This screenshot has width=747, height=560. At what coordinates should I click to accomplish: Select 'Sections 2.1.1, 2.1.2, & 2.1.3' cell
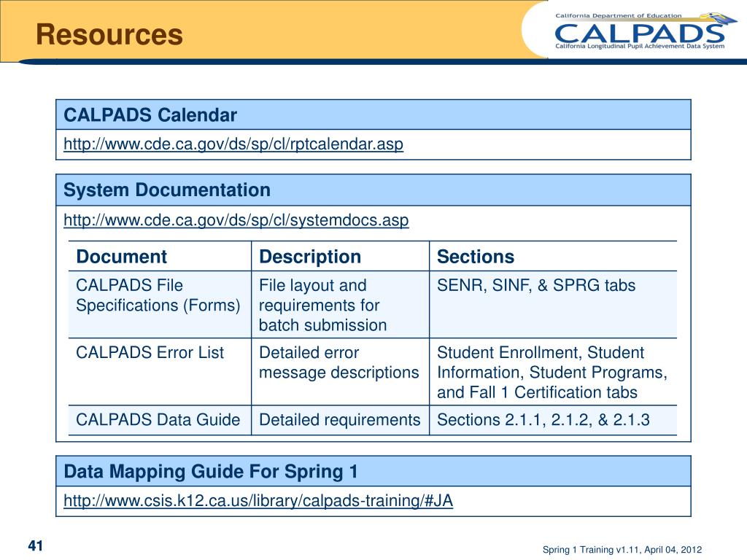(553, 420)
